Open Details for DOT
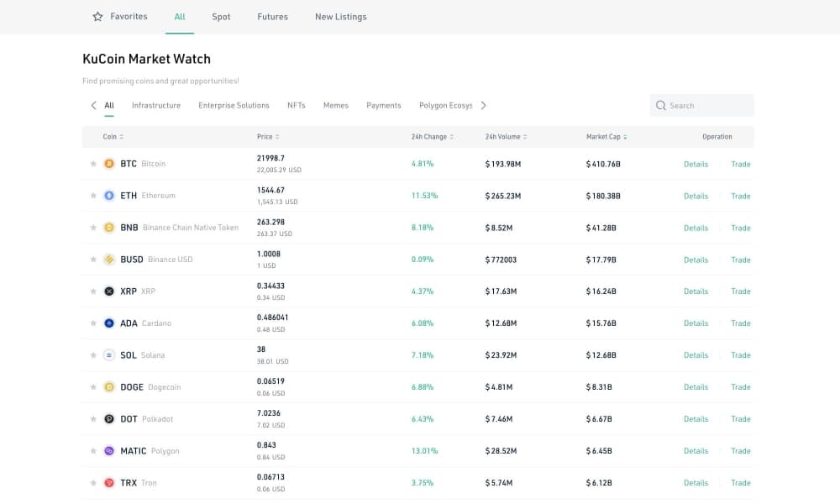The image size is (840, 504). (696, 419)
